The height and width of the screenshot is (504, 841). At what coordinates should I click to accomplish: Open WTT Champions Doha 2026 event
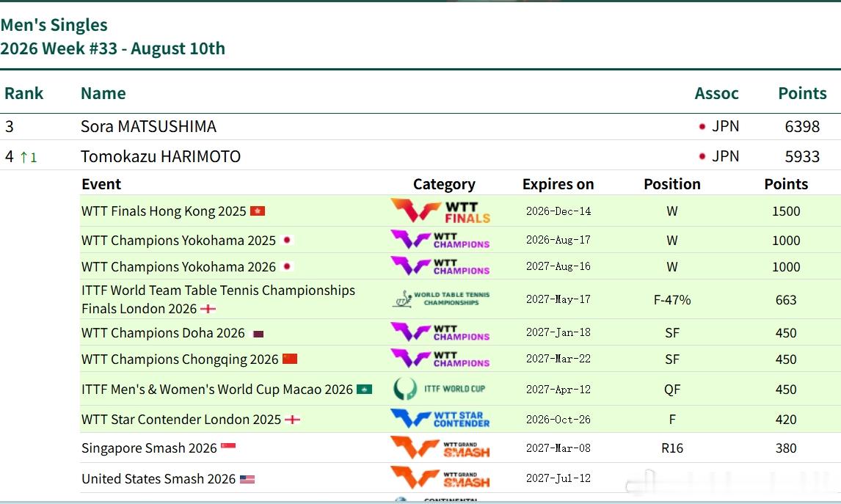point(163,333)
